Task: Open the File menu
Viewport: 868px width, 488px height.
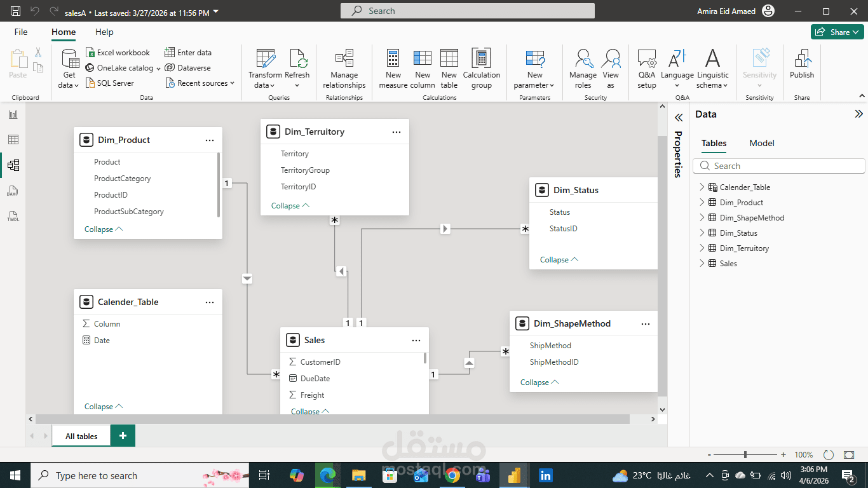Action: [x=20, y=32]
